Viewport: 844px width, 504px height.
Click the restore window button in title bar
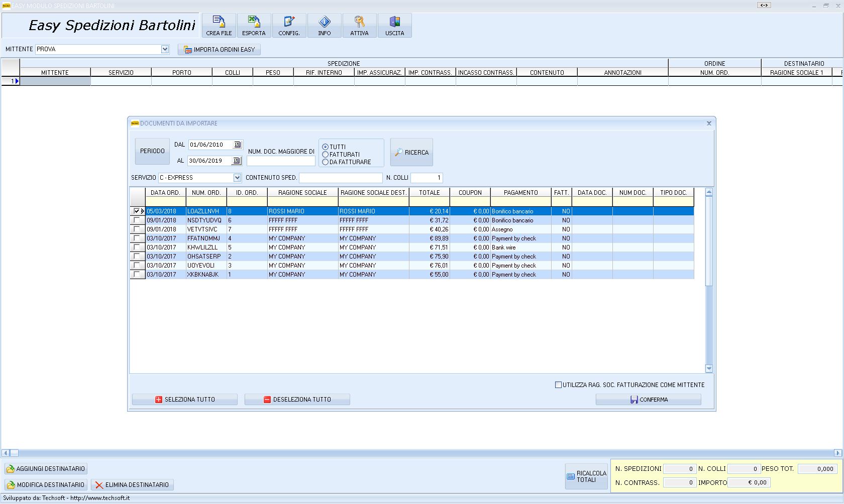(826, 6)
